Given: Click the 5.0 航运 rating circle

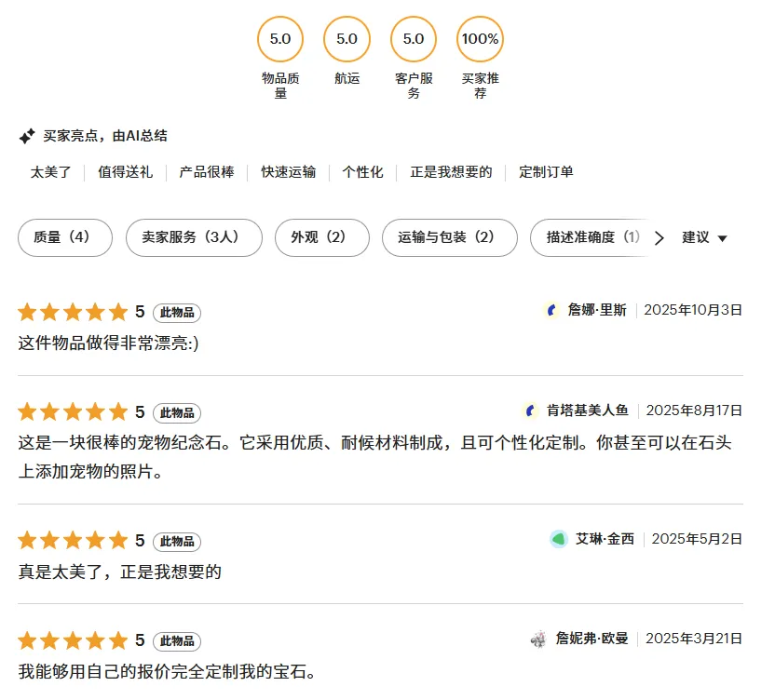Looking at the screenshot, I should 347,39.
